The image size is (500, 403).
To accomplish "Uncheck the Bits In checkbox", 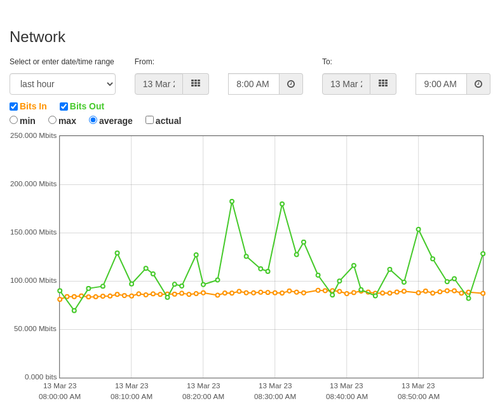I will [x=14, y=106].
